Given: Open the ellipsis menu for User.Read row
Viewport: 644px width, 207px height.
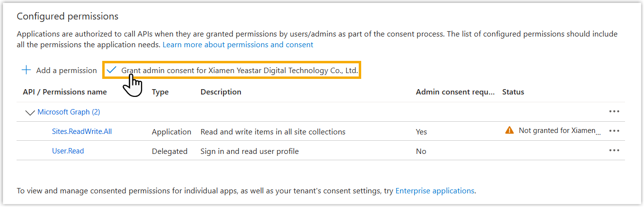Looking at the screenshot, I should (x=614, y=151).
